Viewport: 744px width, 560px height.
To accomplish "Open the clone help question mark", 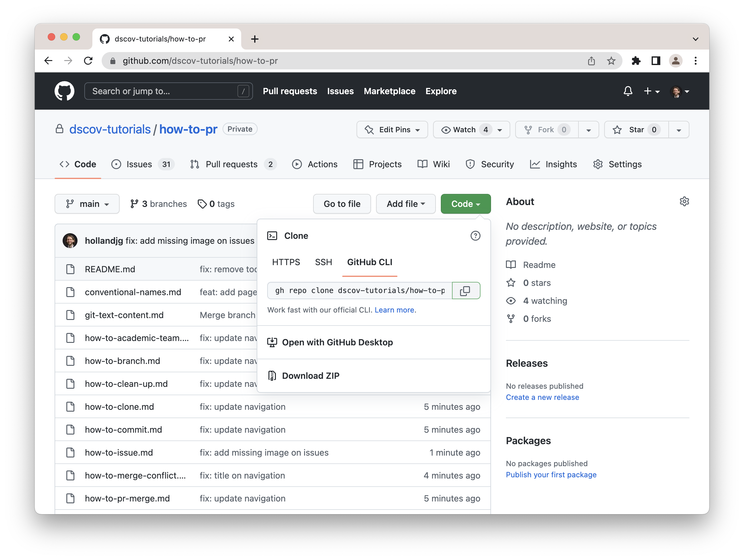I will click(475, 236).
